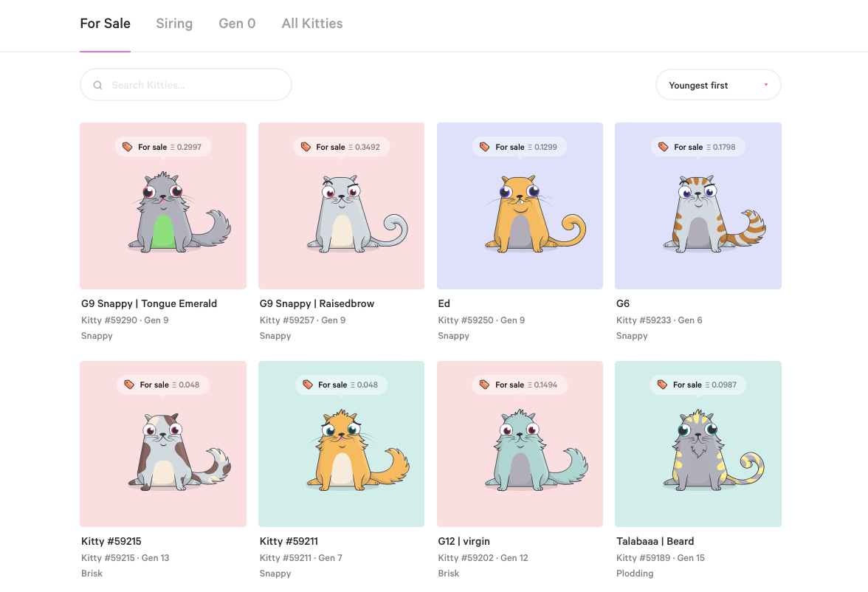Switch to the Siring tab
The height and width of the screenshot is (592, 868).
[174, 24]
